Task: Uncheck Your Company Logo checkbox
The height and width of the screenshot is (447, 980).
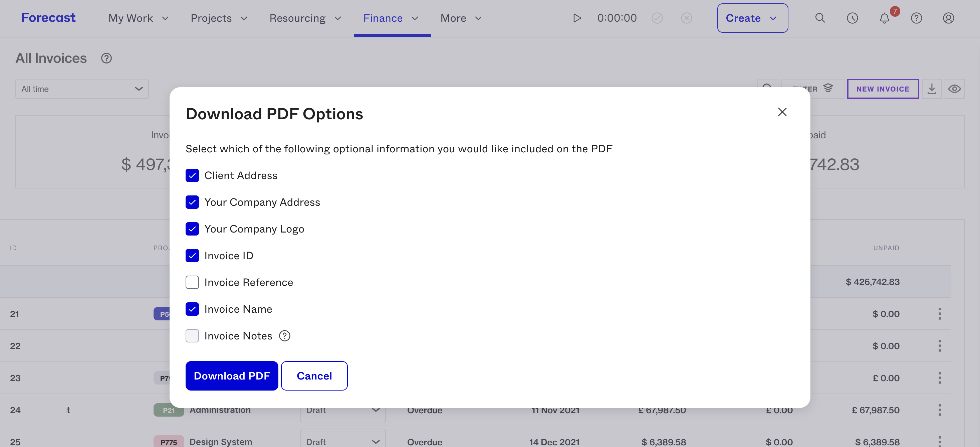Action: coord(192,229)
